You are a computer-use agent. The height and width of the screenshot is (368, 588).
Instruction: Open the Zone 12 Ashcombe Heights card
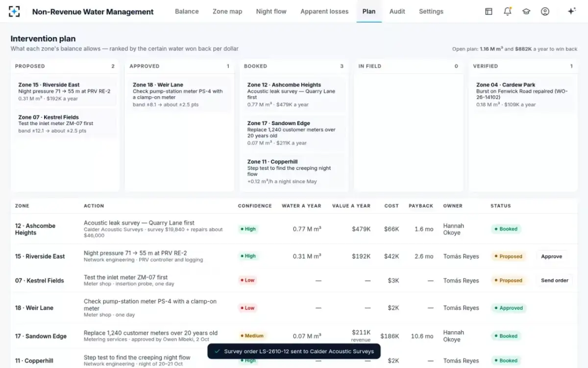point(294,94)
